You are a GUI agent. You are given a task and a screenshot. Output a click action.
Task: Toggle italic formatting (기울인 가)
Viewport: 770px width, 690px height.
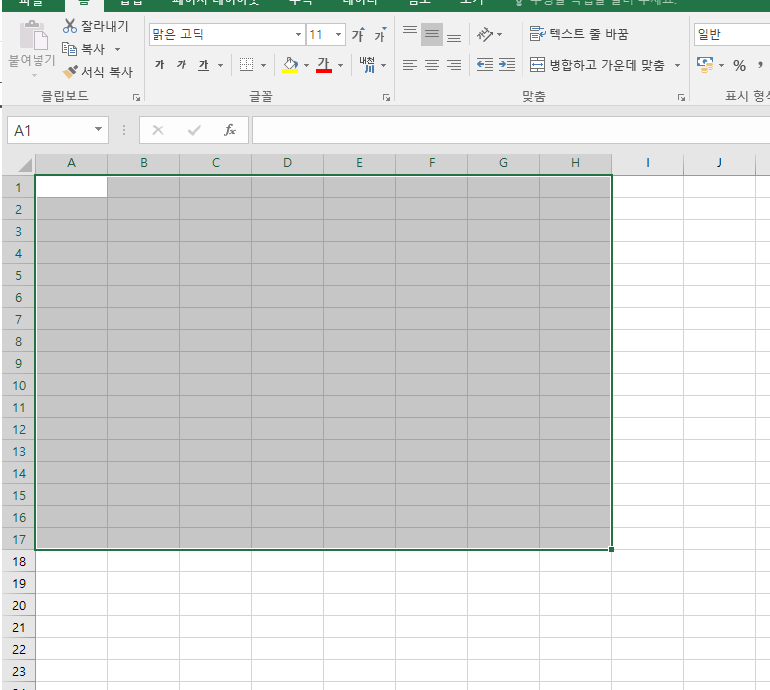click(x=181, y=65)
